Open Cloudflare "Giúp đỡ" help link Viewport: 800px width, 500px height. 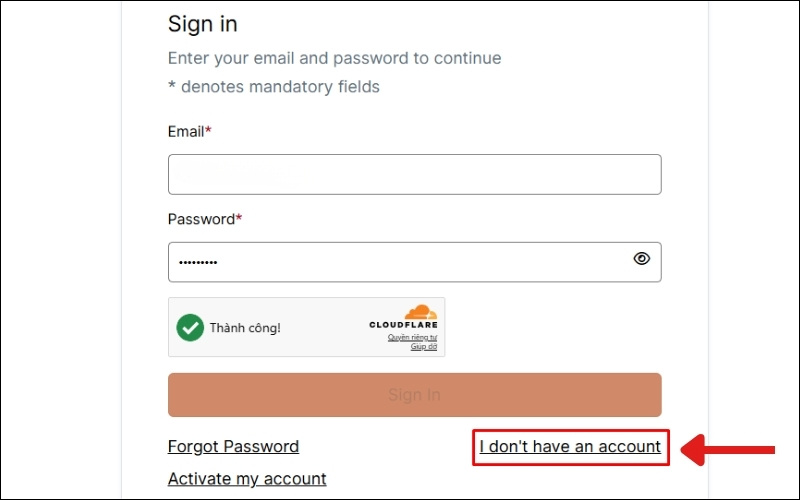click(425, 346)
